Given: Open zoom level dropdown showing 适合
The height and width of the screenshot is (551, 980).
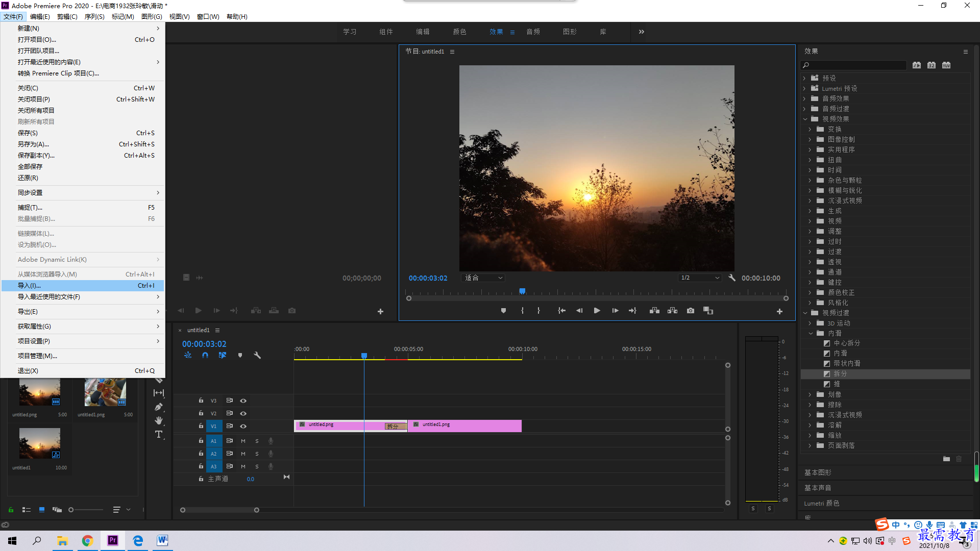Looking at the screenshot, I should [x=483, y=278].
